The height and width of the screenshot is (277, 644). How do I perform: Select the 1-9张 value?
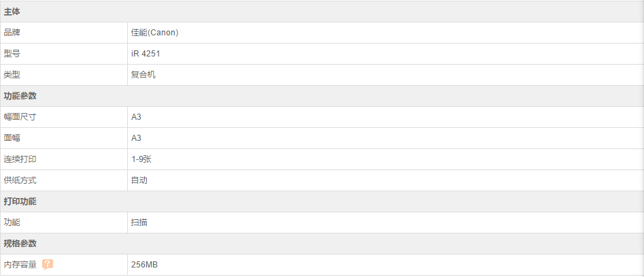[x=141, y=159]
